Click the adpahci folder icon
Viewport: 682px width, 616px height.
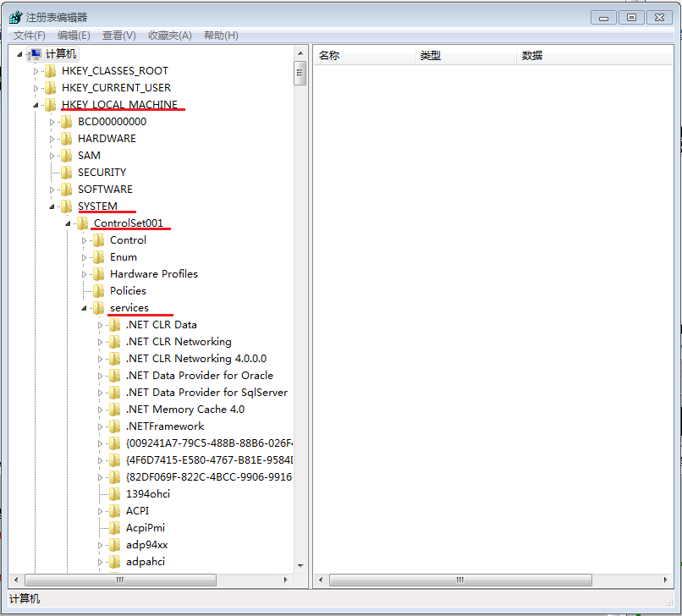[x=115, y=562]
